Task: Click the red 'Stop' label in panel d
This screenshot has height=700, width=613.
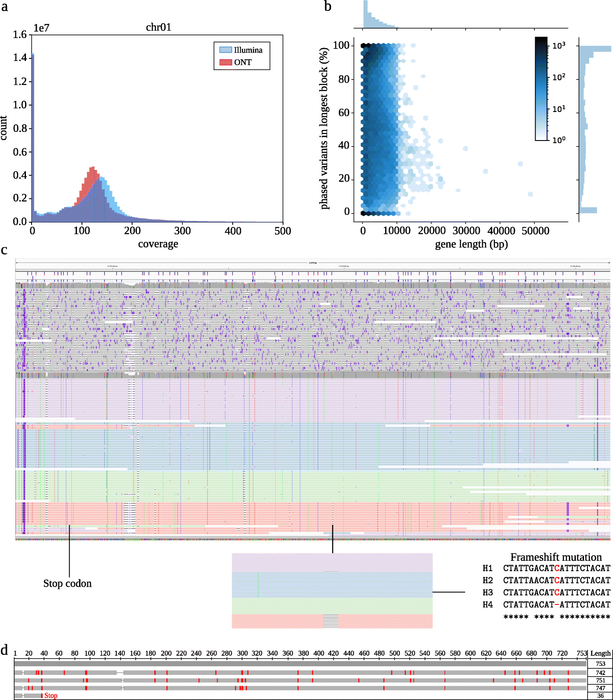Action: coord(51,696)
